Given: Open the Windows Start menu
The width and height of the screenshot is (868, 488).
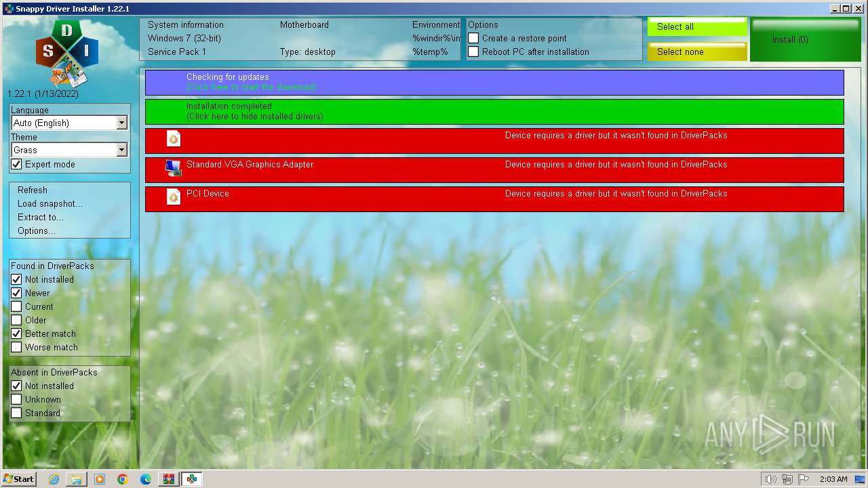Looking at the screenshot, I should click(x=19, y=479).
